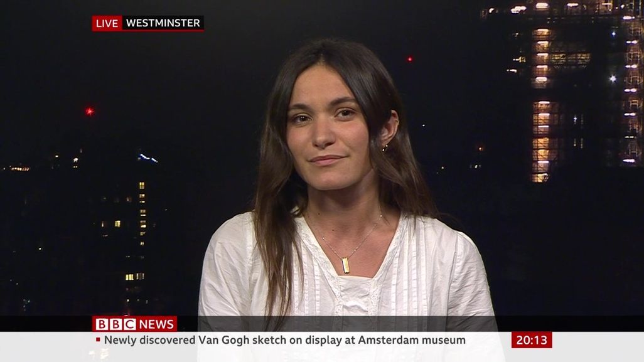Click the small red light right of her head
Screen dimensions: 644x362
[409, 59]
